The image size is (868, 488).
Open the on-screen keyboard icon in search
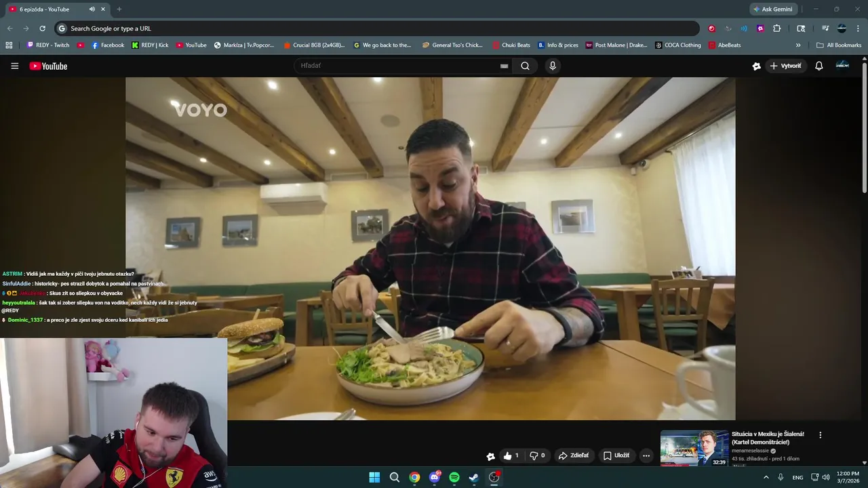click(504, 66)
